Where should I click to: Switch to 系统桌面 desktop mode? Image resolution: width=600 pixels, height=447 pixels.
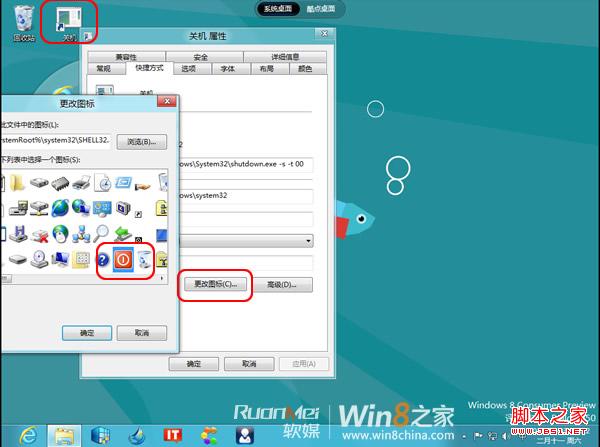click(278, 8)
